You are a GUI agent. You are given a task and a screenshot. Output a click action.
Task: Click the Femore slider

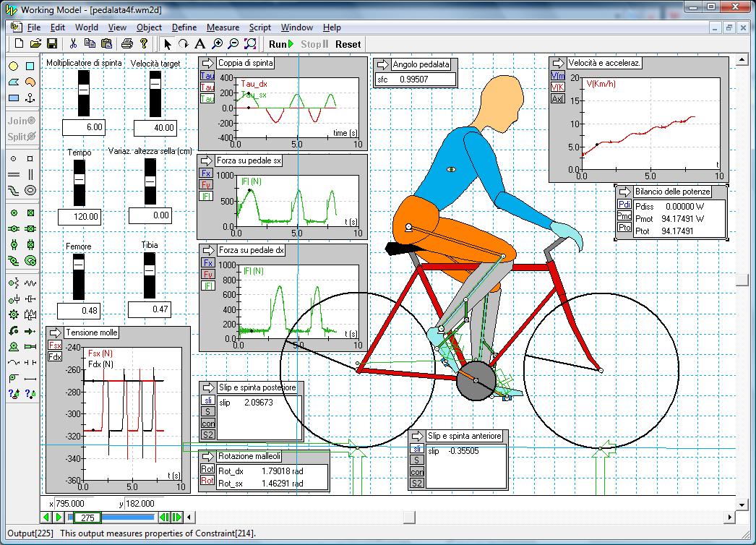(79, 277)
